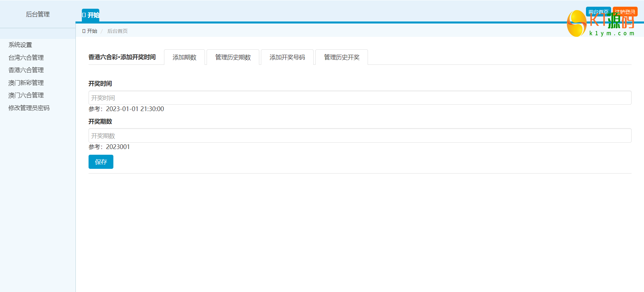Open the 管理历史期数 tab
Image resolution: width=644 pixels, height=292 pixels.
tap(233, 57)
